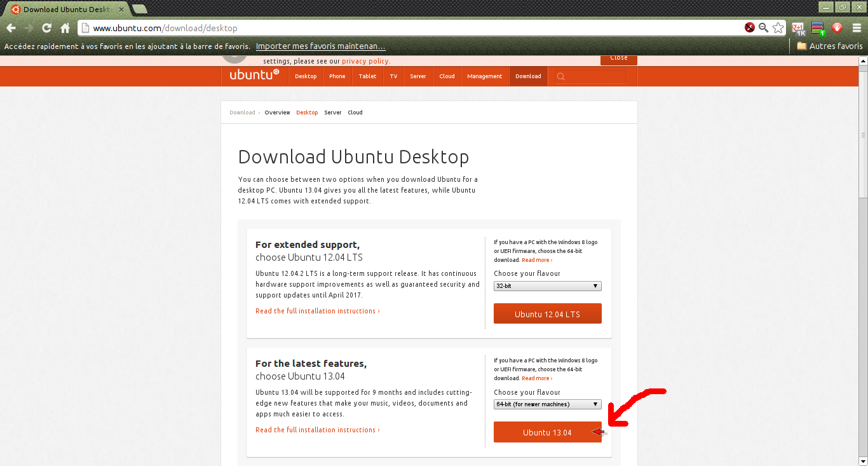Click the address bar URL

(x=165, y=28)
